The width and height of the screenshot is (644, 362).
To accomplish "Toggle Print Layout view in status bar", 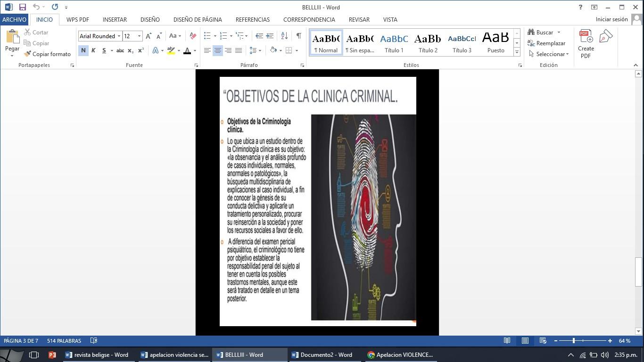I will (525, 341).
